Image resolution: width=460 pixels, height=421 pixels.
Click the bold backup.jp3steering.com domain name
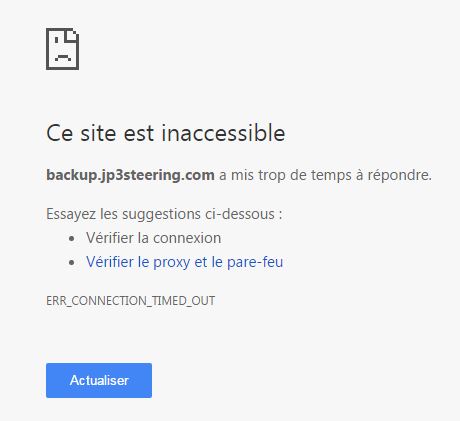click(x=130, y=175)
